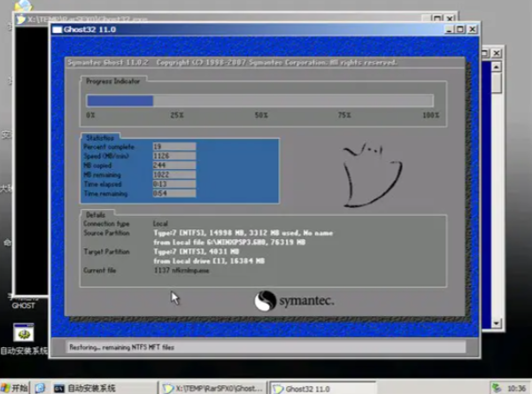Open the 开始 Start menu
This screenshot has width=532, height=394.
click(x=15, y=388)
